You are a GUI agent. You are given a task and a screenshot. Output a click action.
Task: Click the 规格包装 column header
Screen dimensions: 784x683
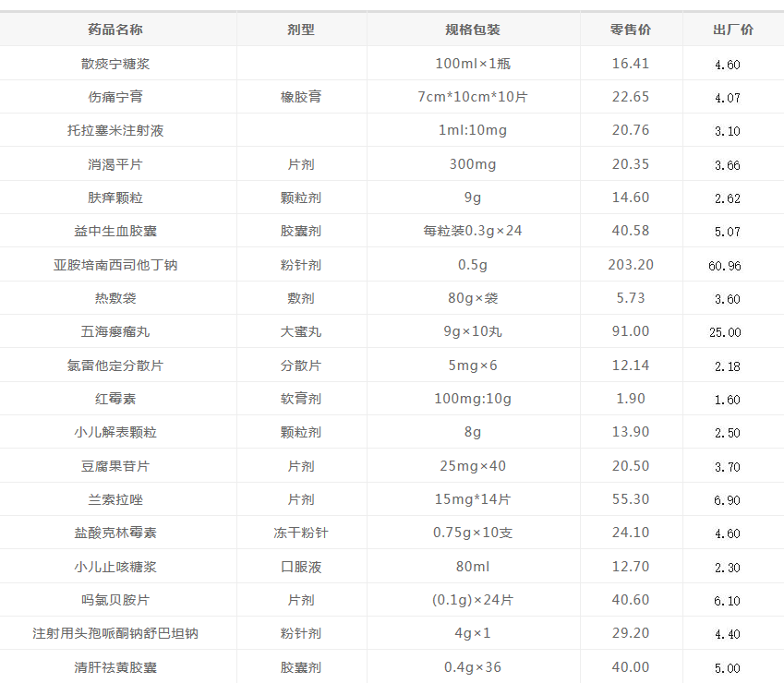pyautogui.click(x=473, y=30)
